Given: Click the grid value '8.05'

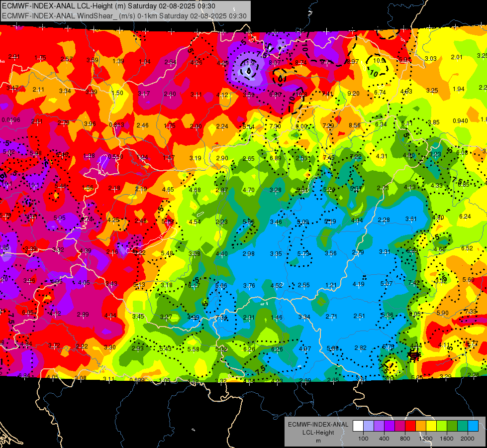Looking at the screenshot, I should (415, 314).
